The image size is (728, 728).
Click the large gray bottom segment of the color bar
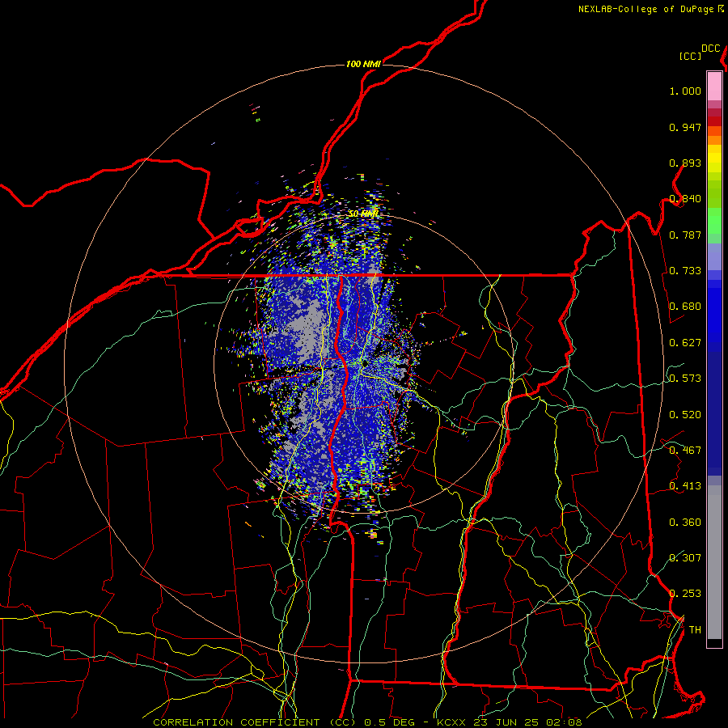[x=714, y=562]
